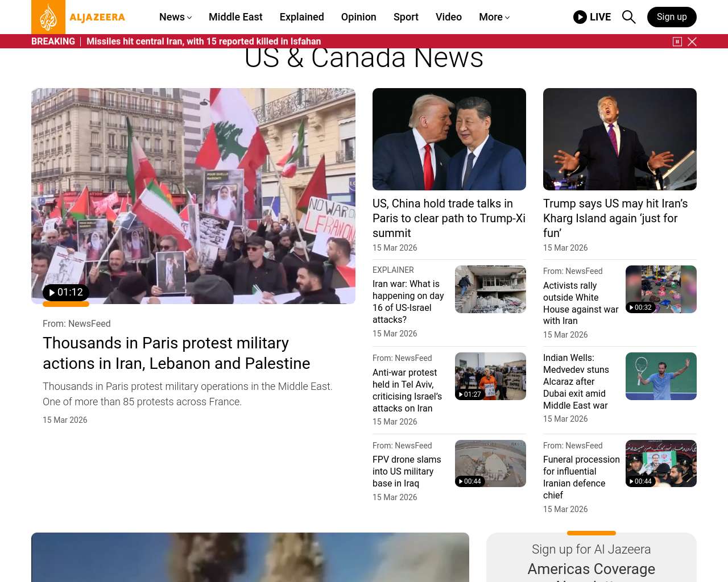Viewport: 728px width, 582px height.
Task: Click the Al Jazeera logo
Action: (x=78, y=17)
